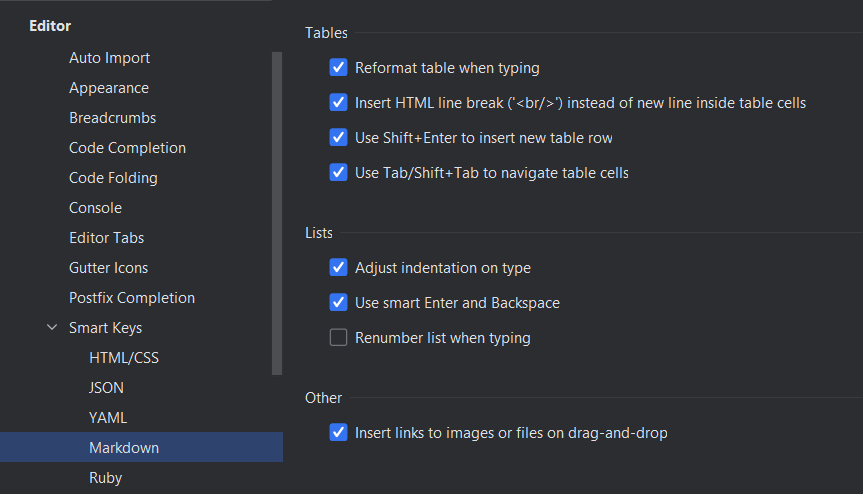Image resolution: width=863 pixels, height=494 pixels.
Task: Enable Renumber list when typing
Action: [x=338, y=338]
